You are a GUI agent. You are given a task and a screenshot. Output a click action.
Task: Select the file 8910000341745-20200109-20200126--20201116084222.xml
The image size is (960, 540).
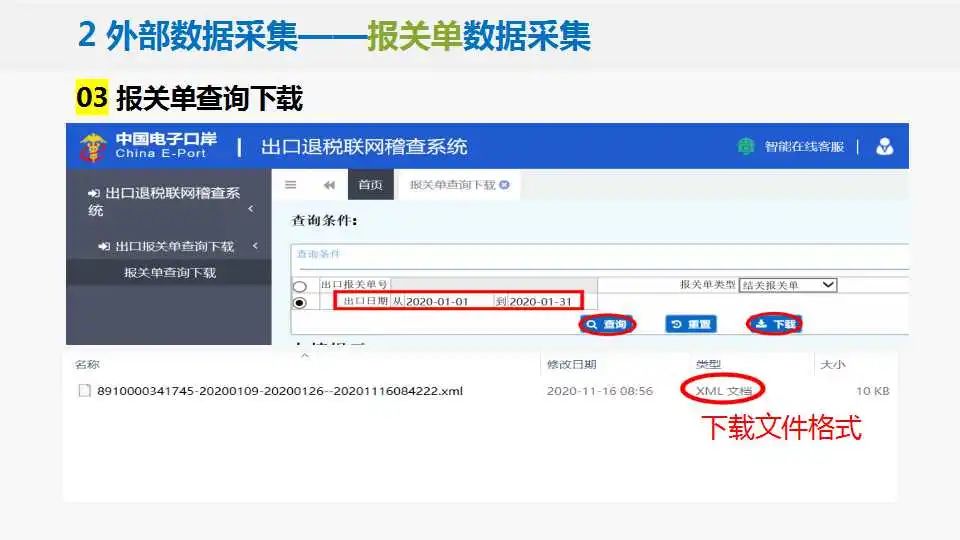click(280, 391)
